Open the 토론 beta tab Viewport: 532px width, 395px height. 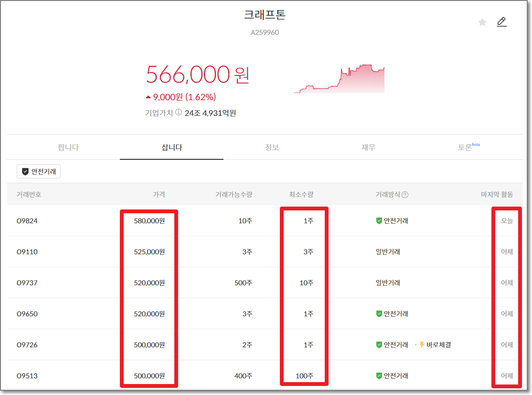[469, 147]
